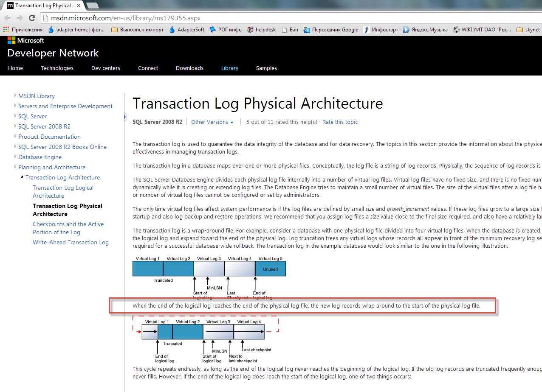Open Servers and Enterprise Development link

(65, 106)
